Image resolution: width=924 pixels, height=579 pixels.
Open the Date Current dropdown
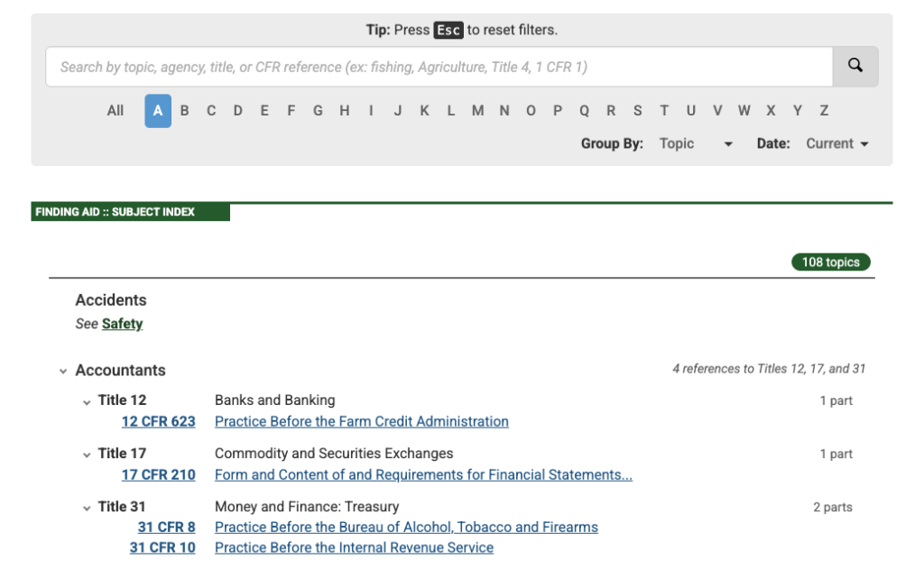836,143
